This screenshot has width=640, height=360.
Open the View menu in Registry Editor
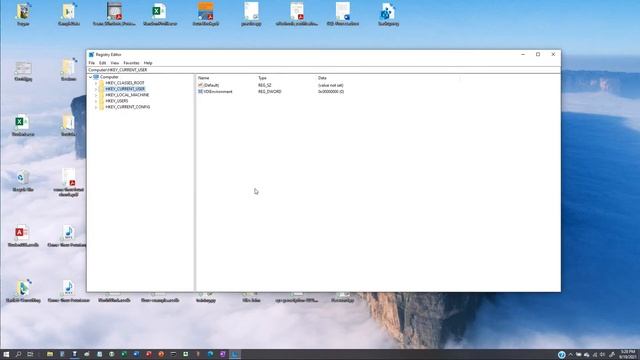[115, 63]
